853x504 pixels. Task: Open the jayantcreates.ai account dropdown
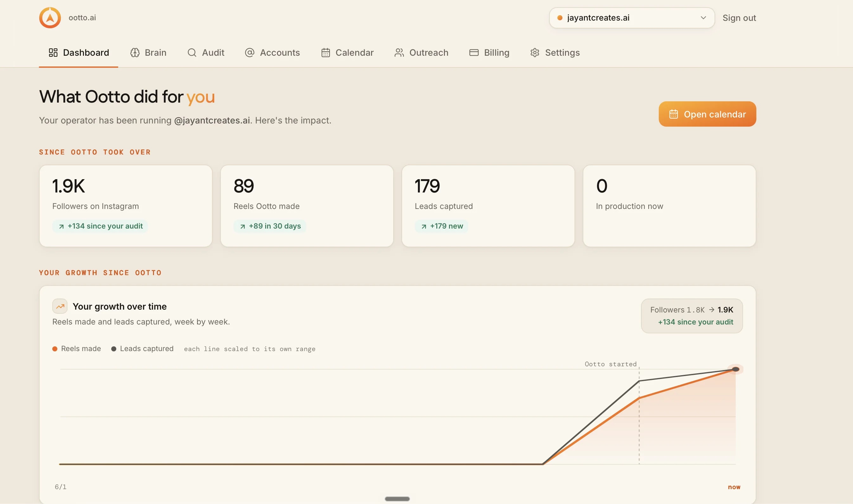pyautogui.click(x=632, y=18)
